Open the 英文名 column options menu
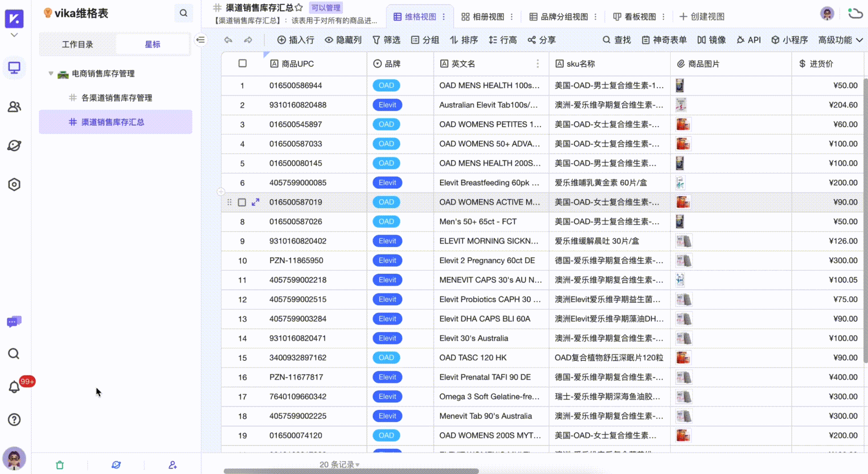This screenshot has width=868, height=474. (538, 64)
